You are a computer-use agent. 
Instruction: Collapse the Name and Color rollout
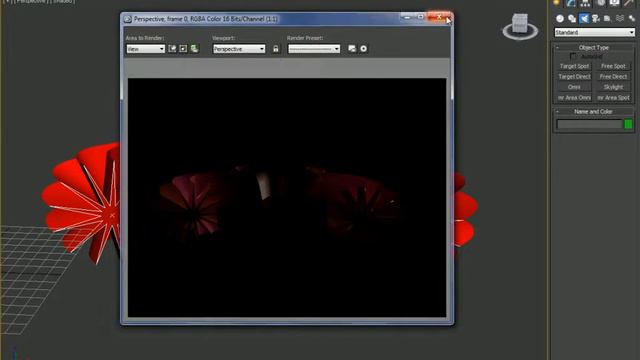(593, 111)
